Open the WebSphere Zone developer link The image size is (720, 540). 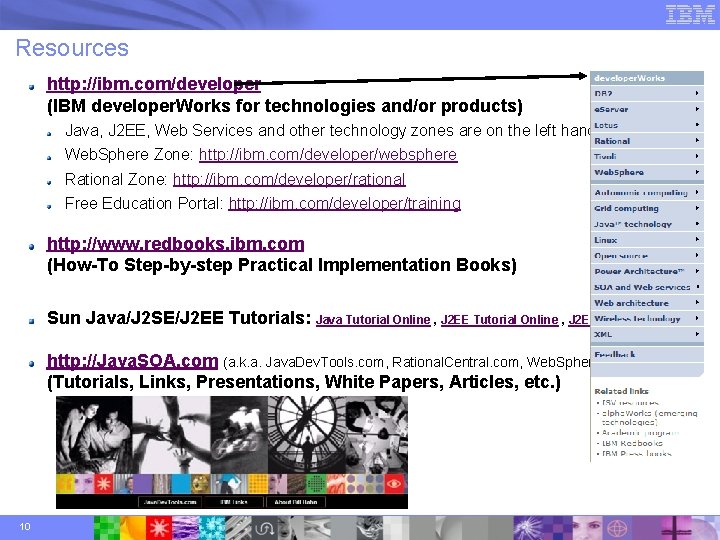[x=328, y=154]
